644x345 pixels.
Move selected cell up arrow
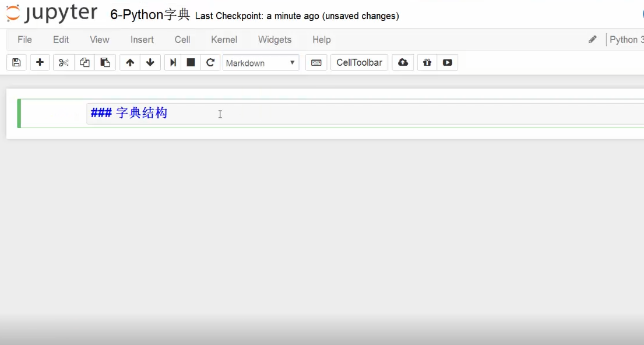pyautogui.click(x=130, y=63)
